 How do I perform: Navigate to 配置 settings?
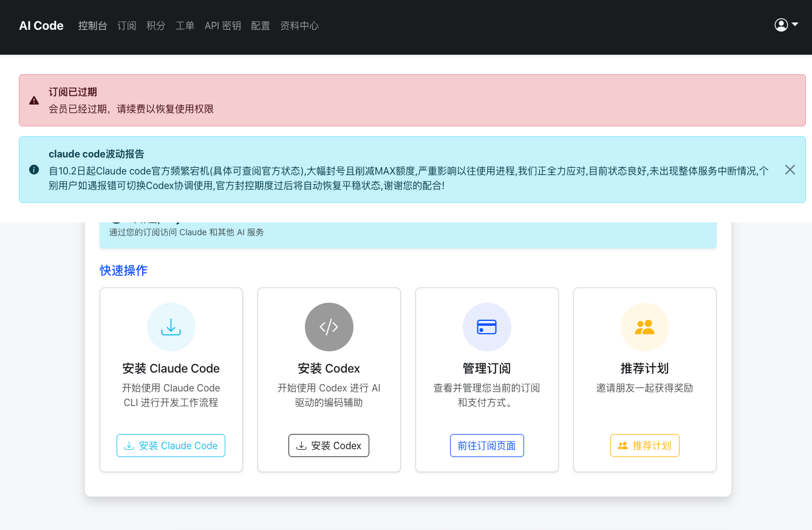coord(260,26)
